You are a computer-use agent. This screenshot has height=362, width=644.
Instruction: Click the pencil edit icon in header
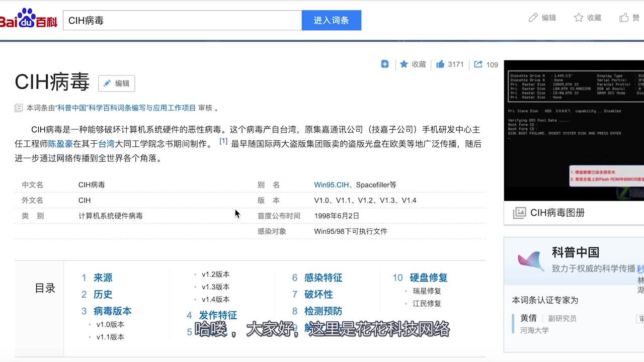coord(533,18)
